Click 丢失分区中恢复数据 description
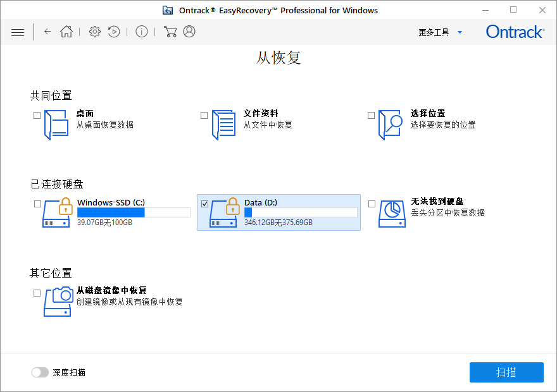 tap(448, 213)
